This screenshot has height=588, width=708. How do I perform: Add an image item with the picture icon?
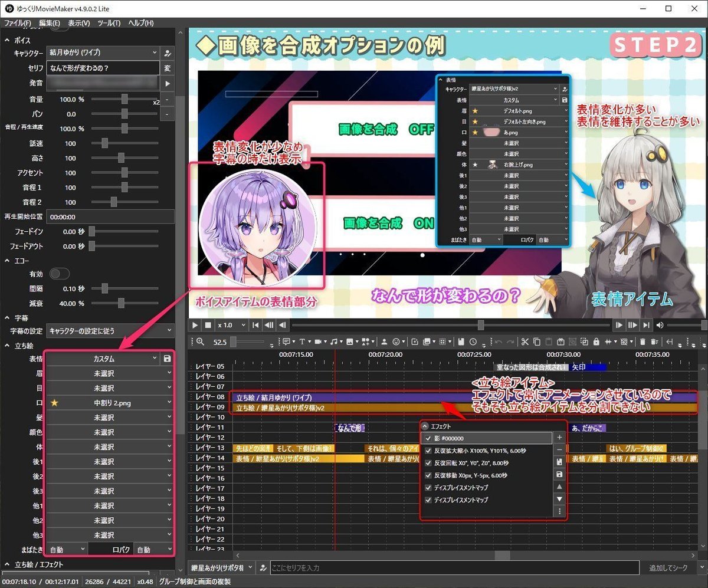tap(350, 341)
